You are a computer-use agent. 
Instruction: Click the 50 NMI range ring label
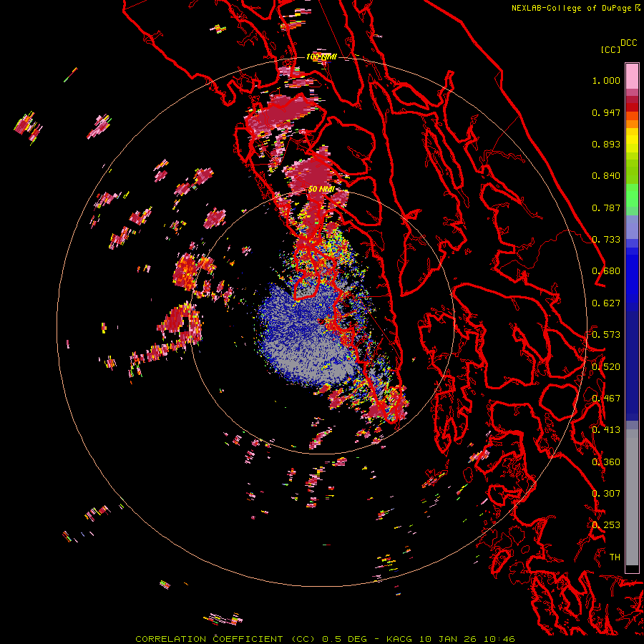point(321,190)
